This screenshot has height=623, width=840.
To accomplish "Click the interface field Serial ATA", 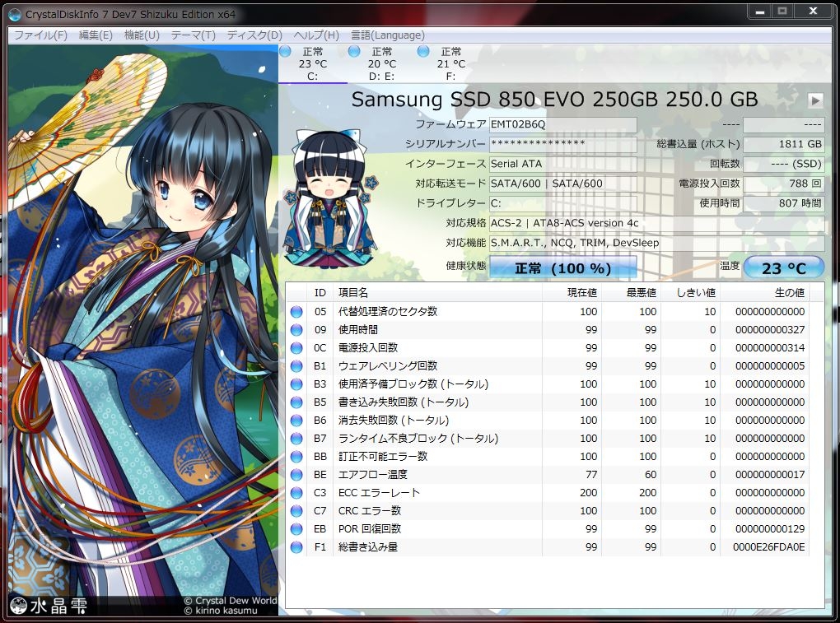I will (563, 165).
